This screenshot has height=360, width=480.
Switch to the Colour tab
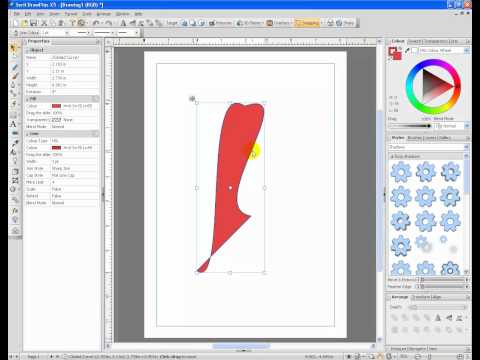point(398,41)
